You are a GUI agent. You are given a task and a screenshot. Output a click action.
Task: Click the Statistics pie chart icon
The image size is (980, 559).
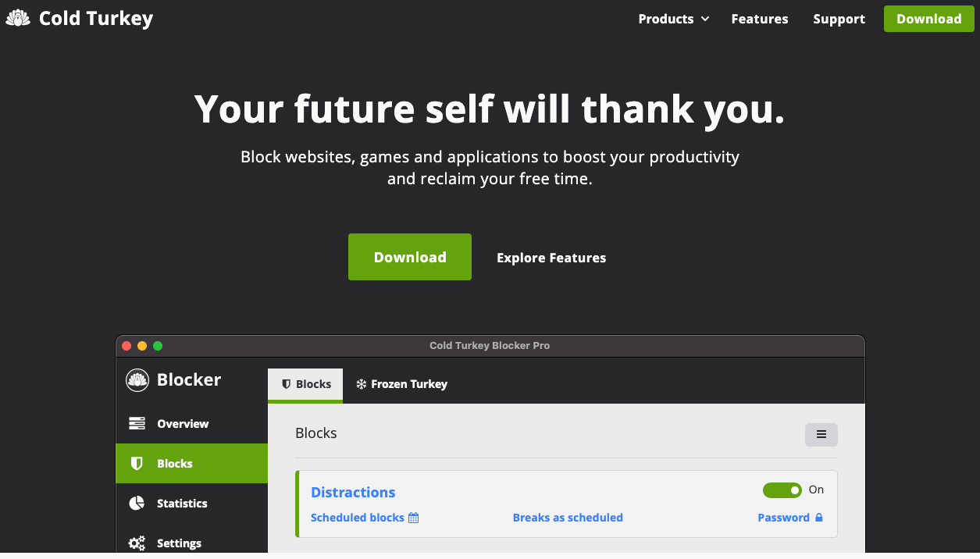(x=137, y=504)
